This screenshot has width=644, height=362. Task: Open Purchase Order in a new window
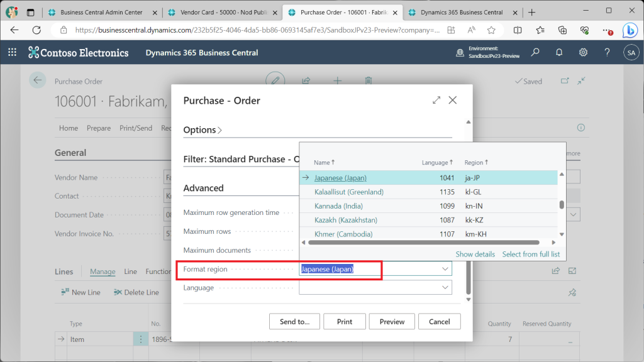(x=565, y=81)
